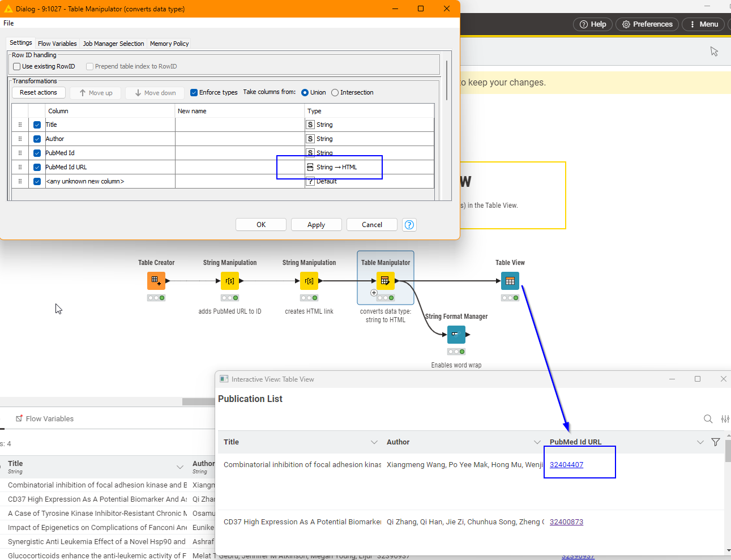Click the New name field for Title row
731x560 pixels.
pyautogui.click(x=240, y=125)
